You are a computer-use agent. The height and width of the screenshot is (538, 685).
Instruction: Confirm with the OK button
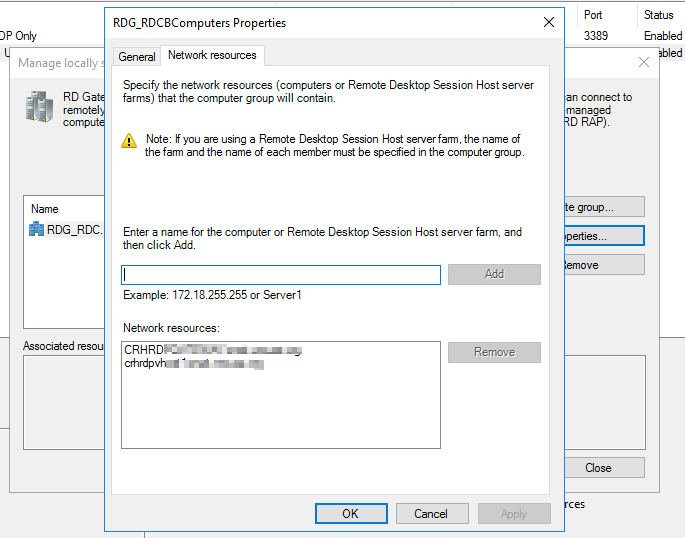tap(351, 514)
